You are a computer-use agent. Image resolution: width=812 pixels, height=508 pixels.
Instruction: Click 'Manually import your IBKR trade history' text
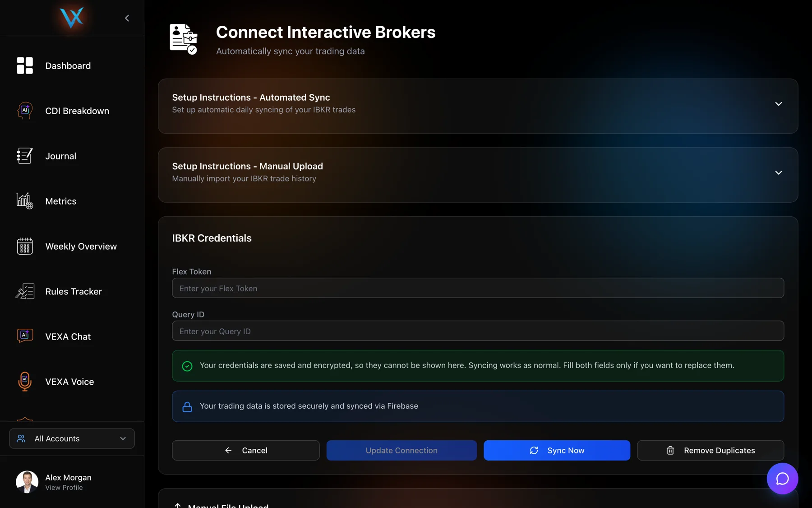244,179
